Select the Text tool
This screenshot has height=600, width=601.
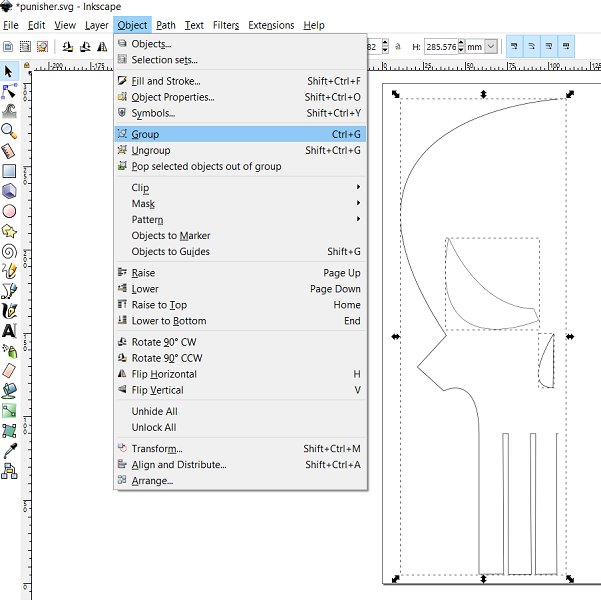[x=9, y=331]
